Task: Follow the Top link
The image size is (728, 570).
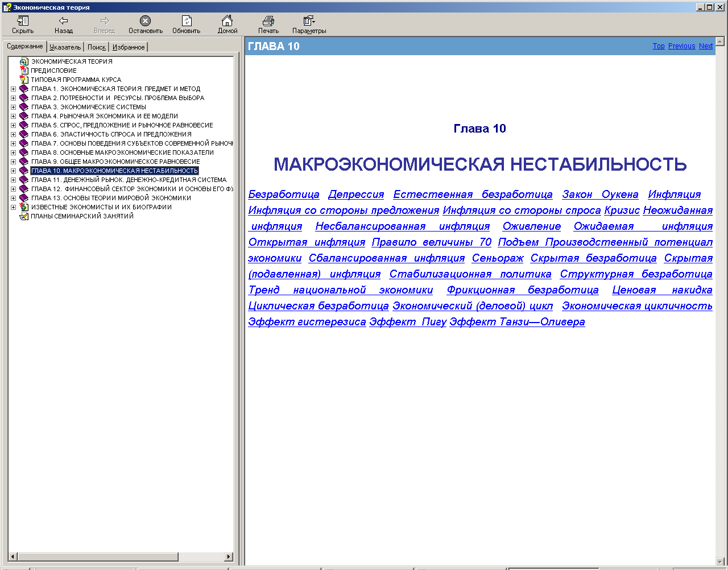Action: [x=659, y=46]
